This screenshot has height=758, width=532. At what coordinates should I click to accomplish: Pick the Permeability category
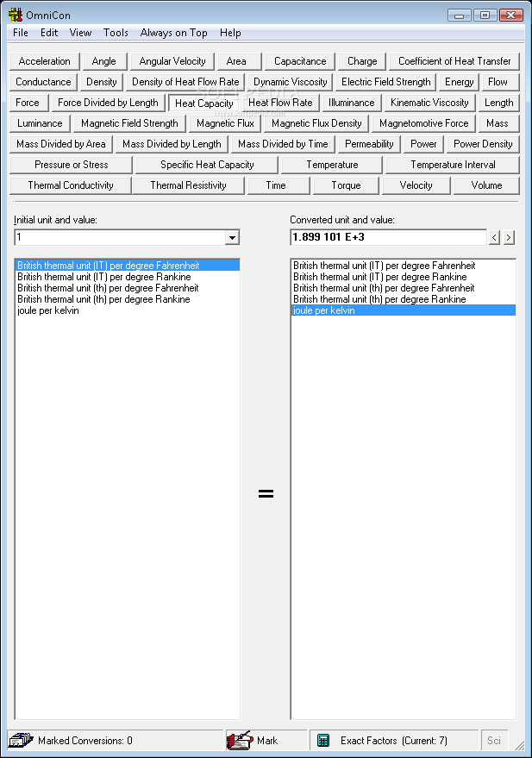pos(369,145)
